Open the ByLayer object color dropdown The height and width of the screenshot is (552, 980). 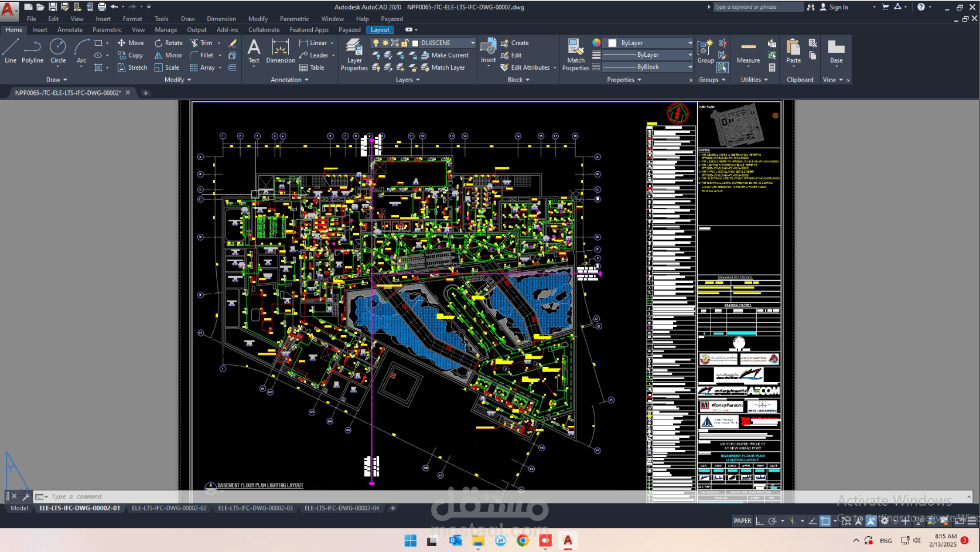690,43
